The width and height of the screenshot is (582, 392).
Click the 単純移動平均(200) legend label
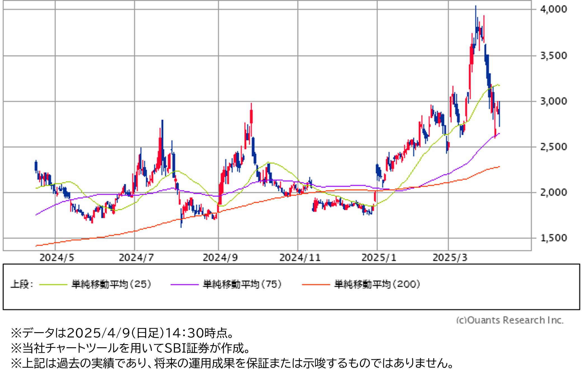377,284
